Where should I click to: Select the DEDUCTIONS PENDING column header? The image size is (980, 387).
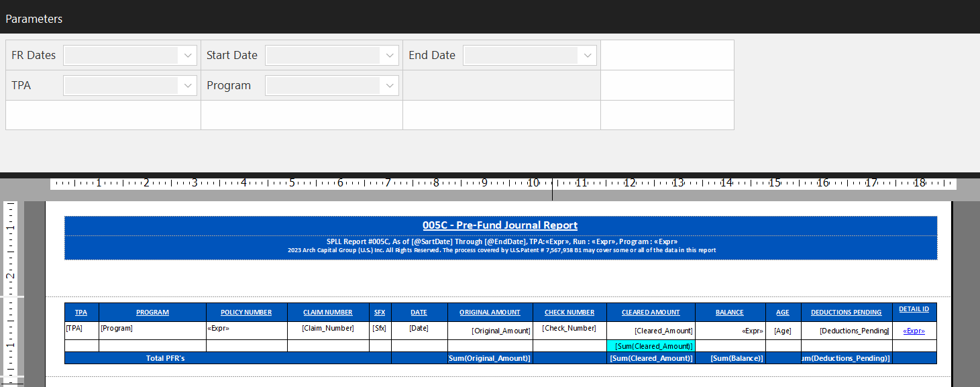[x=847, y=313]
